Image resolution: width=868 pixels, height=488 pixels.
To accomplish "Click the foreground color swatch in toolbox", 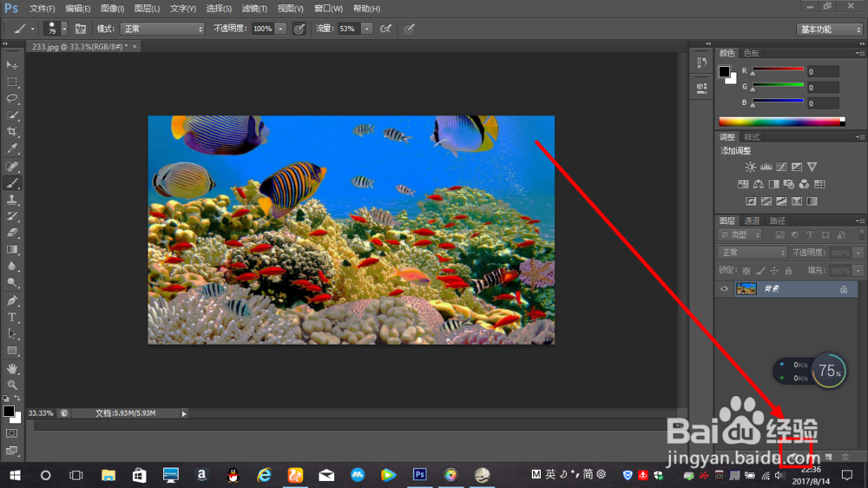I will pos(9,411).
